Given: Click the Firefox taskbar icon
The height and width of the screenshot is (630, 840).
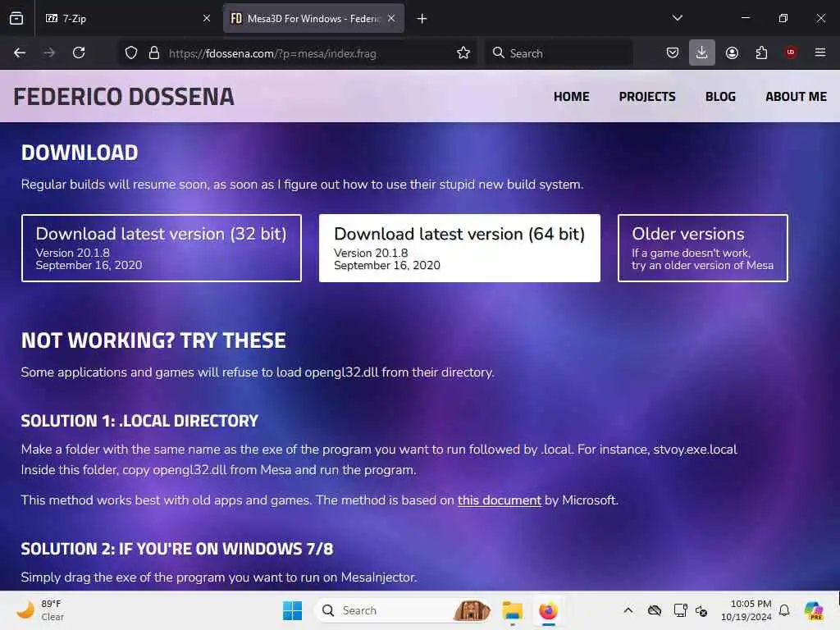Looking at the screenshot, I should point(548,610).
